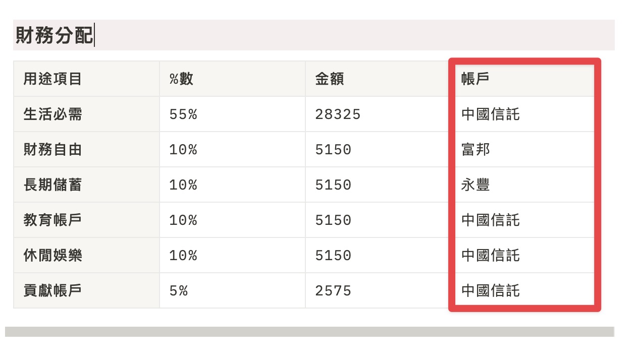The height and width of the screenshot is (364, 635).
Task: Click the 5% percentage cell
Action: [232, 290]
